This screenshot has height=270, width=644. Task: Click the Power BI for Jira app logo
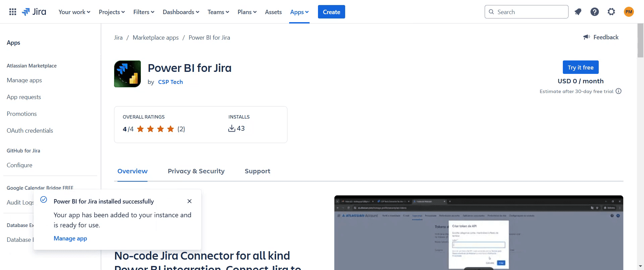click(x=127, y=74)
